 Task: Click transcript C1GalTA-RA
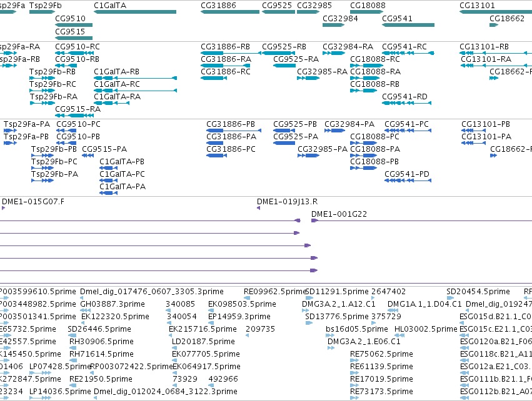coord(112,103)
